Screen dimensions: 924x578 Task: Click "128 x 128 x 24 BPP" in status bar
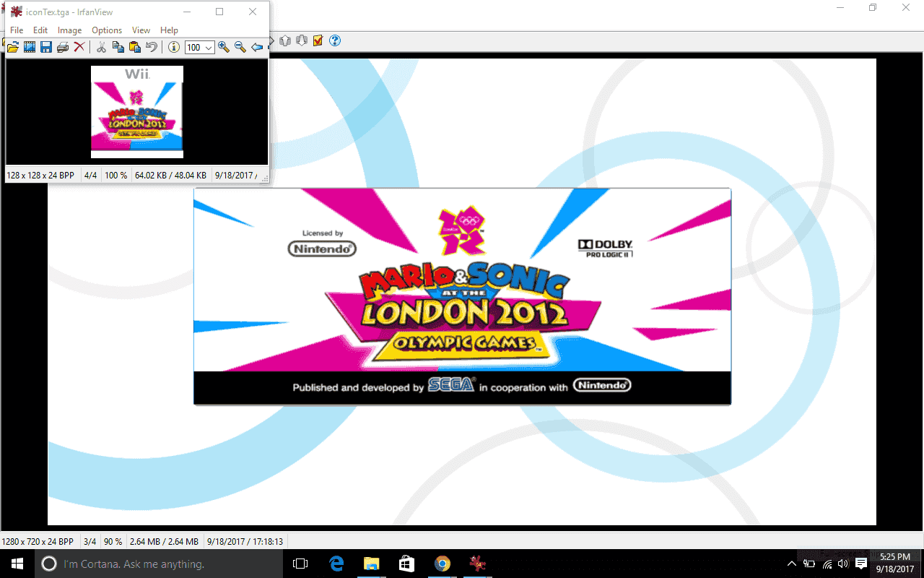(40, 176)
